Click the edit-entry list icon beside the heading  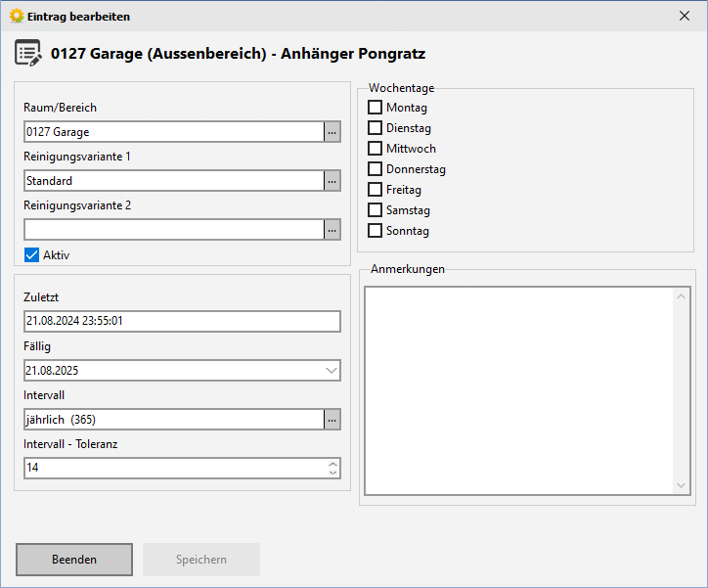coord(28,53)
